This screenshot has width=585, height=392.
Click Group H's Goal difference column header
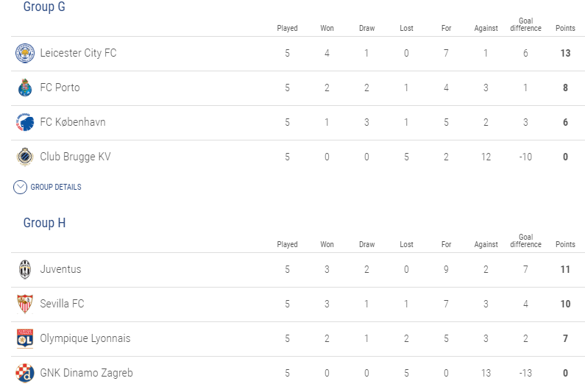[525, 241]
